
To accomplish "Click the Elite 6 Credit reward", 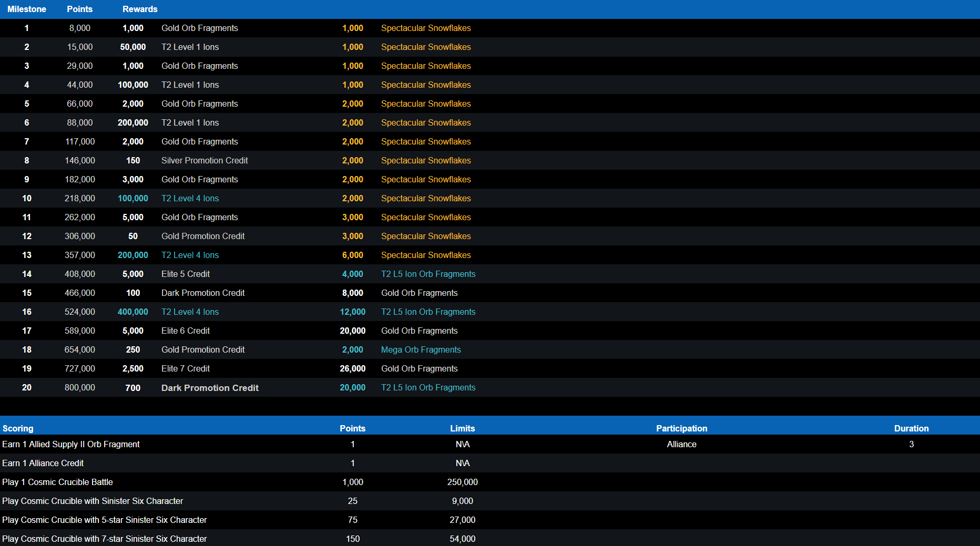I will click(185, 331).
